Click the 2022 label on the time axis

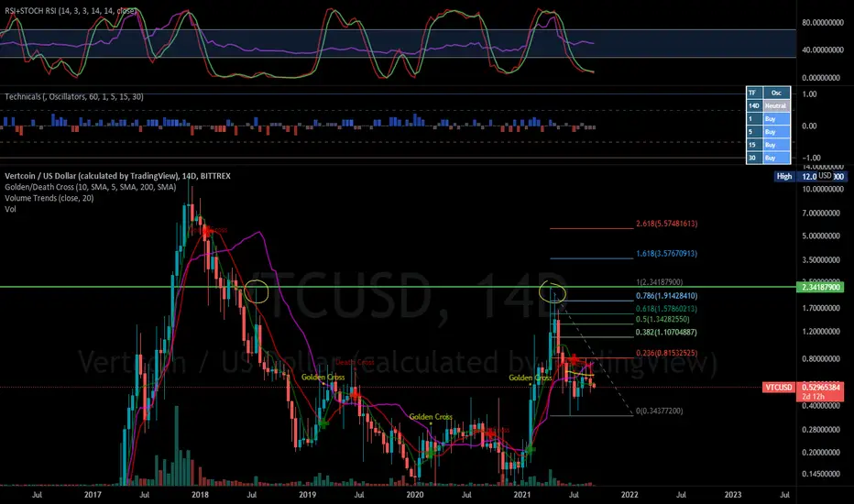tap(630, 495)
